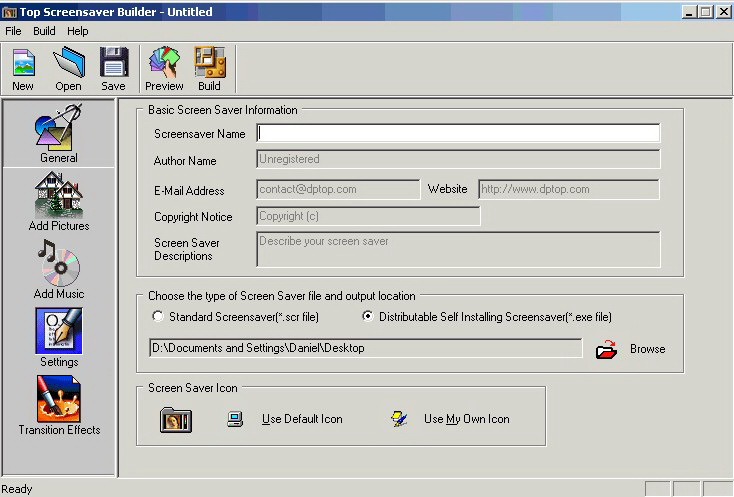Image resolution: width=734 pixels, height=497 pixels.
Task: Open the Add Music sidebar section
Action: (x=59, y=269)
